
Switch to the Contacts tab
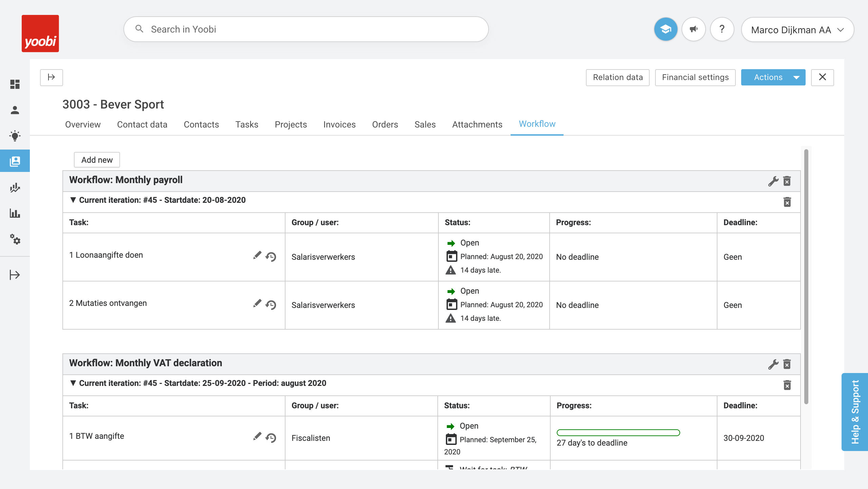pyautogui.click(x=201, y=124)
